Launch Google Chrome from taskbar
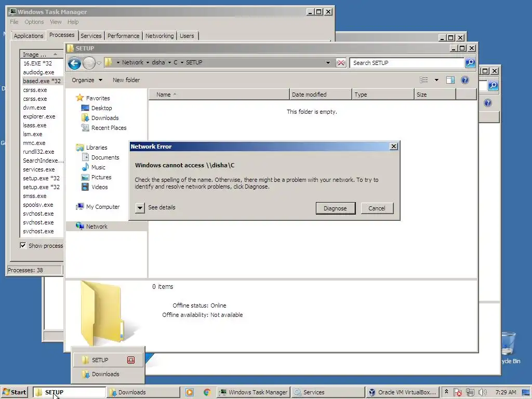 click(207, 392)
